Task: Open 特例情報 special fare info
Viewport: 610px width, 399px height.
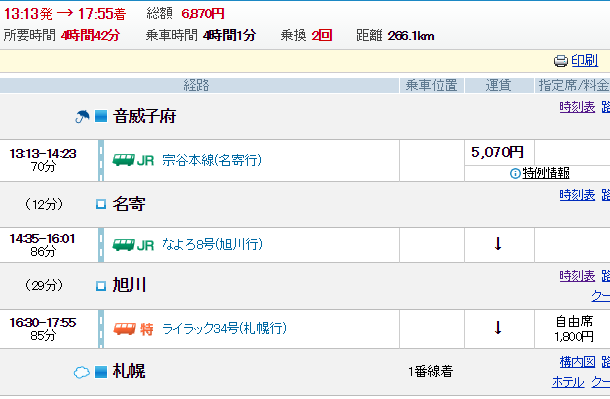Action: [x=546, y=173]
